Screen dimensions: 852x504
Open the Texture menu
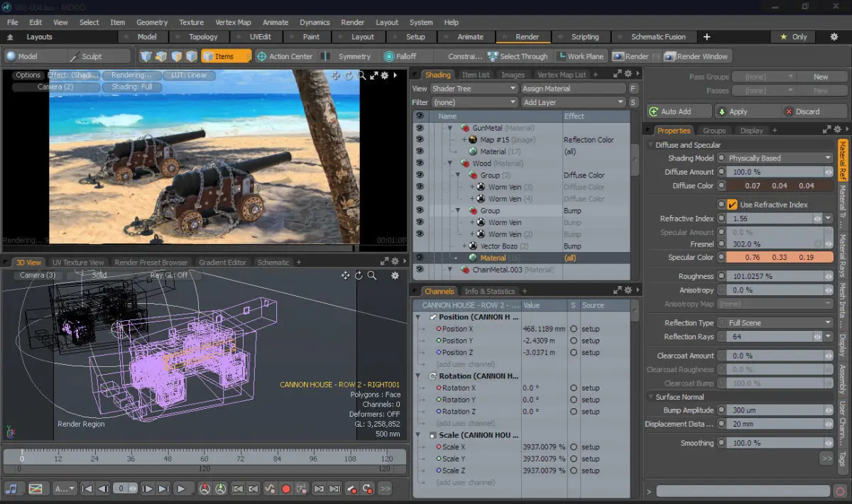coord(191,22)
